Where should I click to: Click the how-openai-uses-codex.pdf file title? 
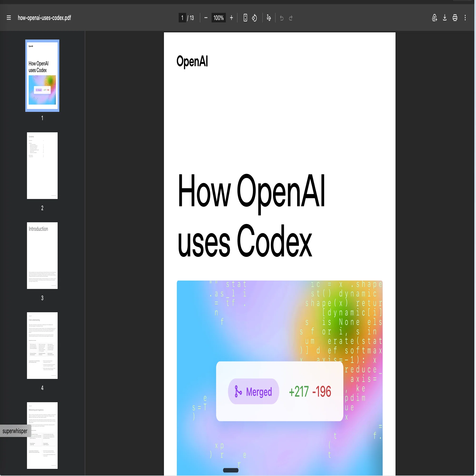pyautogui.click(x=44, y=18)
